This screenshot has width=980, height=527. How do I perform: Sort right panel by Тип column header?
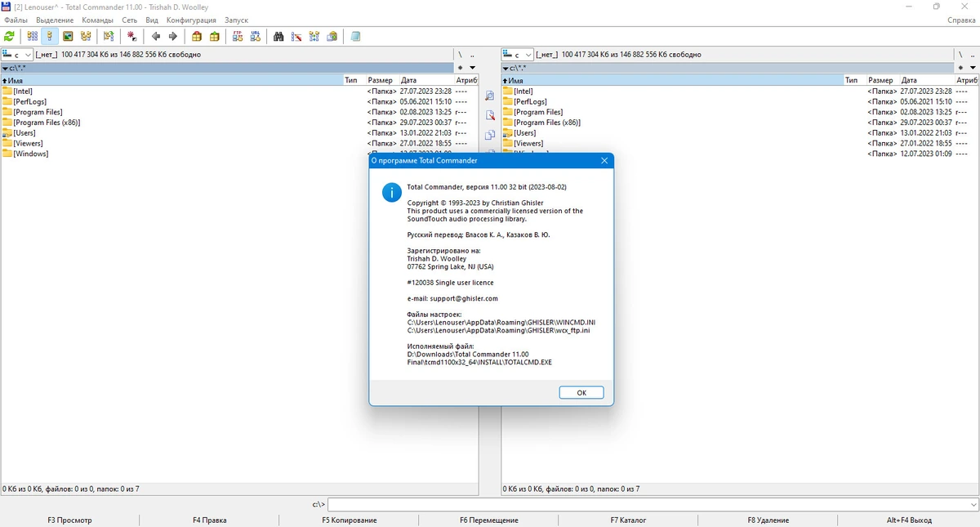[854, 80]
